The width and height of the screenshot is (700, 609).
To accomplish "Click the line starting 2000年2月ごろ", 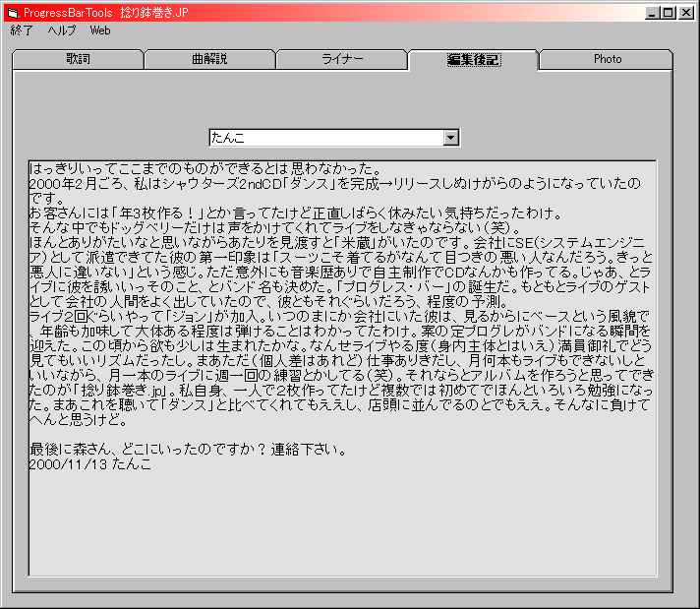I will click(x=335, y=183).
